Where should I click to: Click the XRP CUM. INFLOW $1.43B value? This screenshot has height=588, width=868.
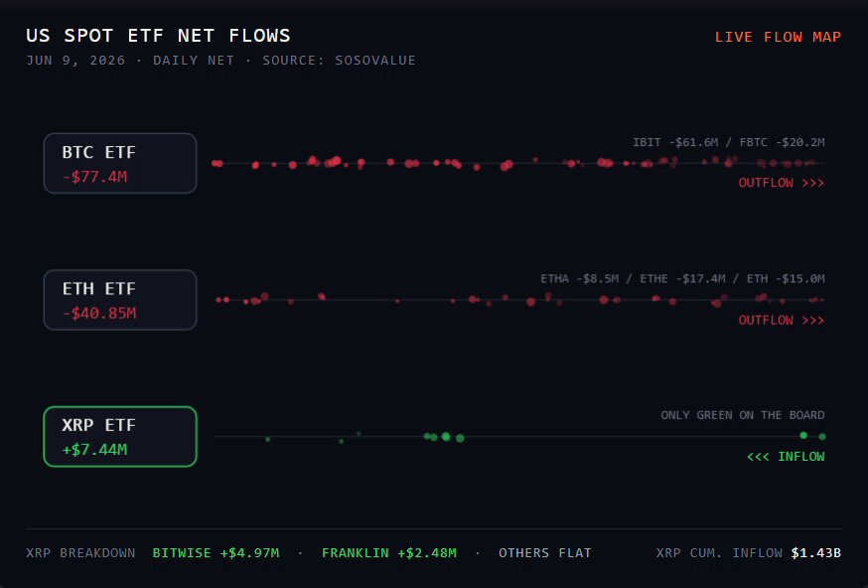tap(816, 553)
